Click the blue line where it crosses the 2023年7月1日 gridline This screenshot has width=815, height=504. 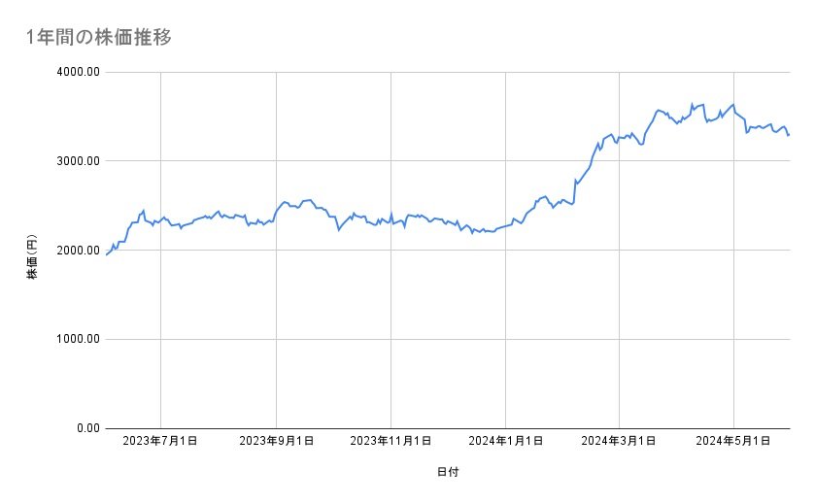pyautogui.click(x=160, y=219)
